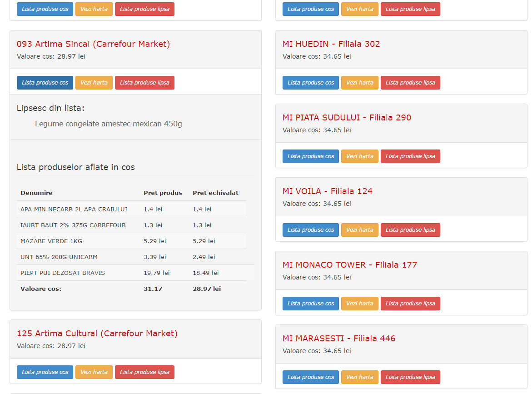532x394 pixels.
Task: Click Valoare cos 28.97 lei under 125 Artima Cultural
Action: (51, 346)
